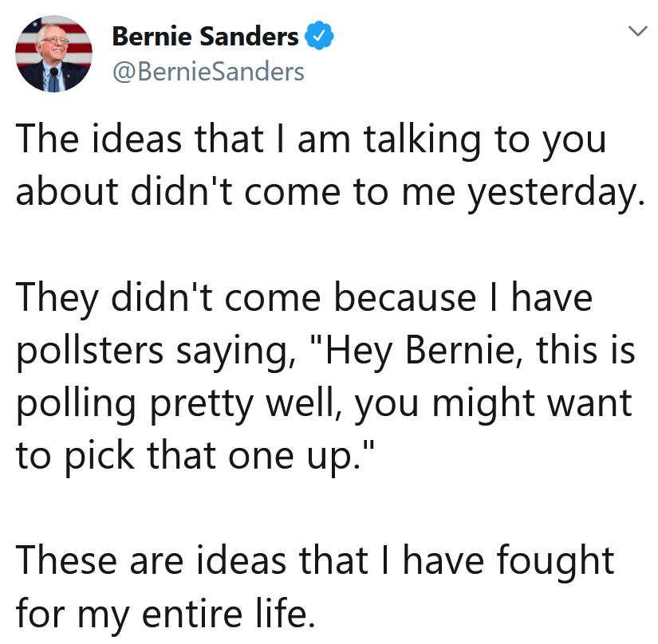Click the line starting "The ideas that I am"

point(311,140)
